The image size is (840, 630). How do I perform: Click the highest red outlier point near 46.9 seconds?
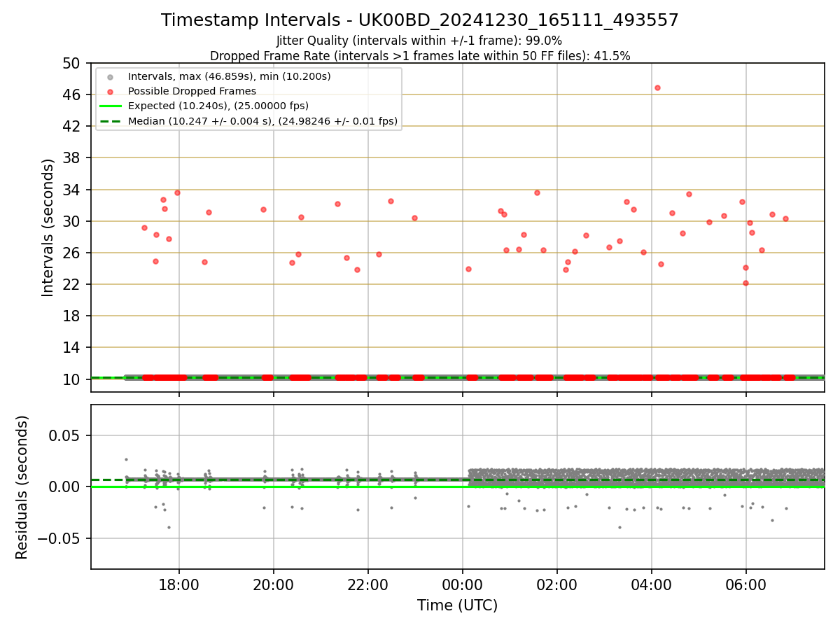pyautogui.click(x=657, y=87)
